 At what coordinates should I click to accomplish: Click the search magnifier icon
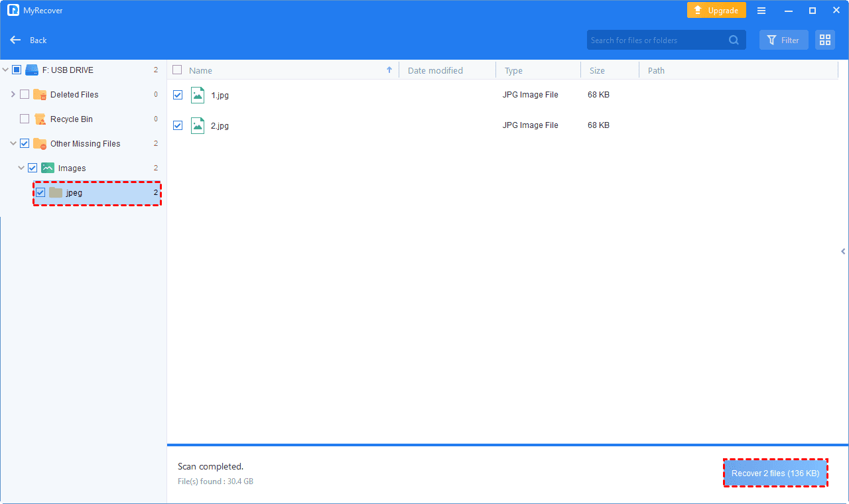click(x=734, y=40)
